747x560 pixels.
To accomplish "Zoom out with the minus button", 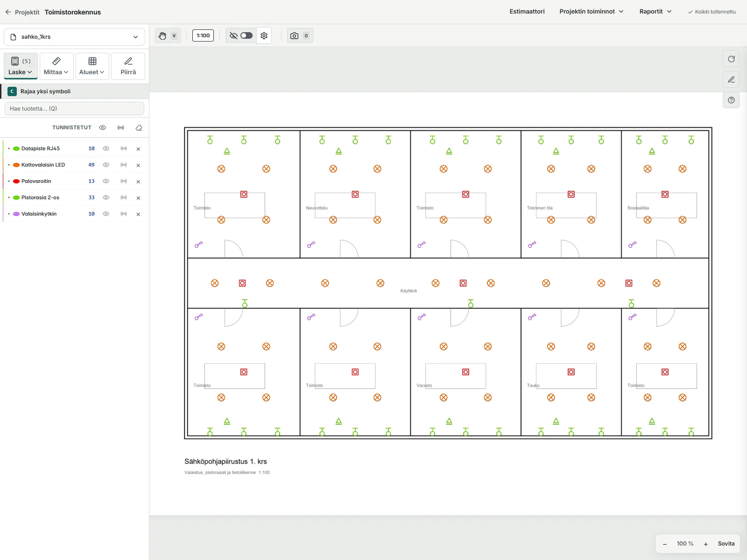I will [664, 544].
